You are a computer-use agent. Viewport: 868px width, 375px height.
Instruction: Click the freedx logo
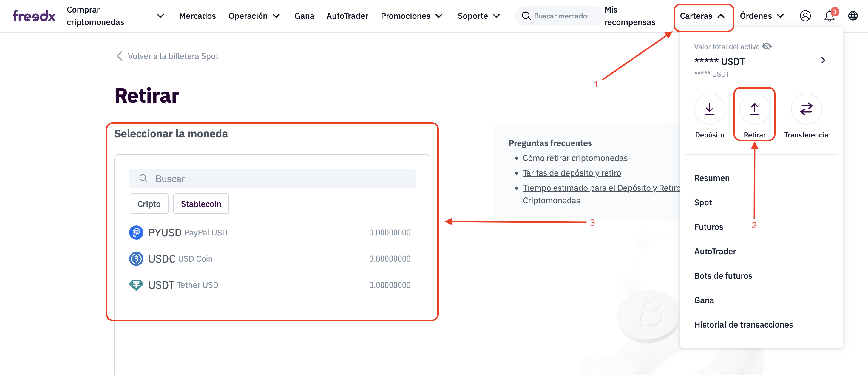pos(34,16)
